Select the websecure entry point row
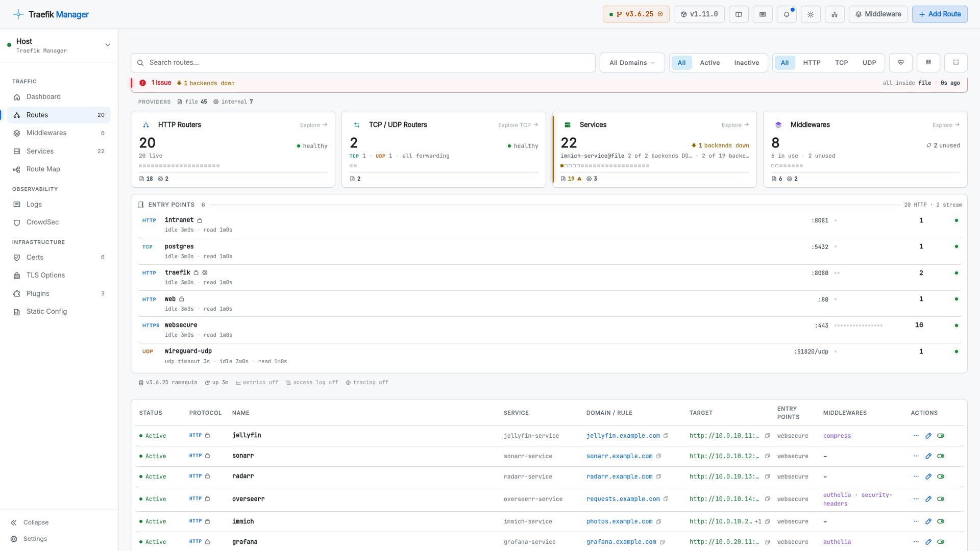Image resolution: width=980 pixels, height=551 pixels. (549, 330)
